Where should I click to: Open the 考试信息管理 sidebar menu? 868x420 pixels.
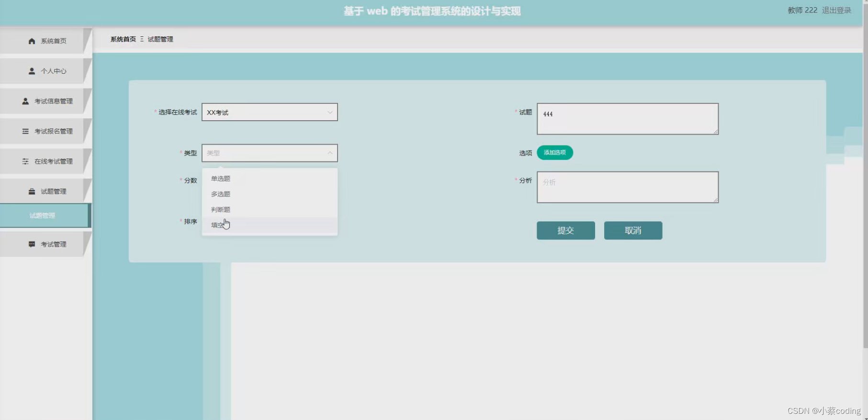(x=45, y=101)
